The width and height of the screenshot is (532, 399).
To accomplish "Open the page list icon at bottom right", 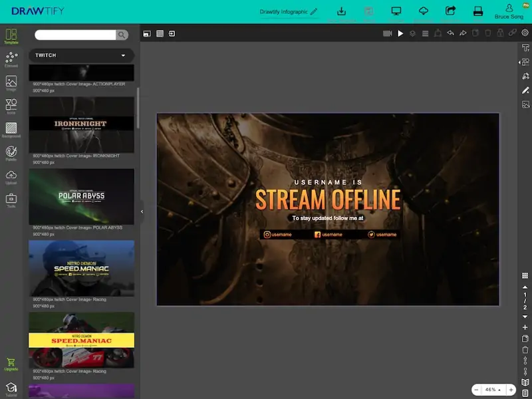I will (x=525, y=393).
